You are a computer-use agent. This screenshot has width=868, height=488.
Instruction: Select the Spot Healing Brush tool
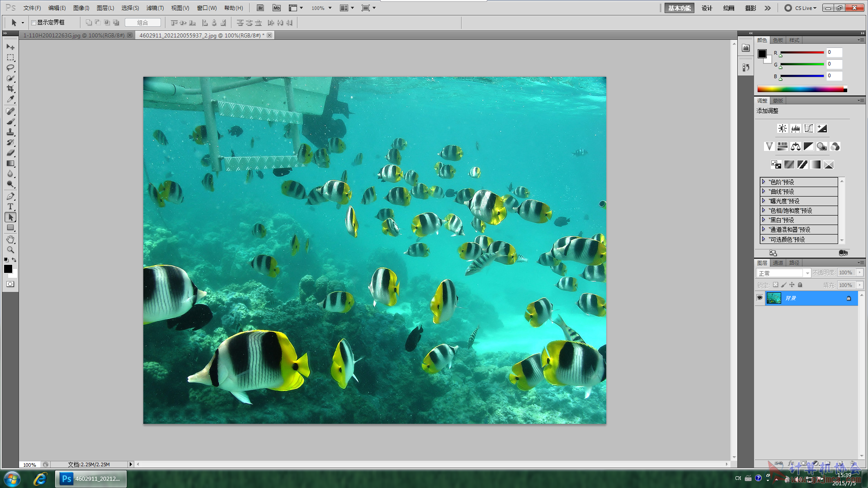pyautogui.click(x=10, y=111)
